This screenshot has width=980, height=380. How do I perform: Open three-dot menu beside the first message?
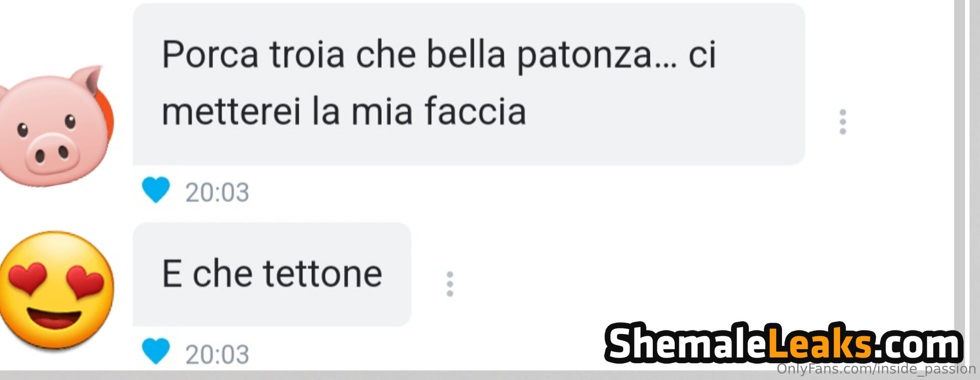[x=843, y=122]
